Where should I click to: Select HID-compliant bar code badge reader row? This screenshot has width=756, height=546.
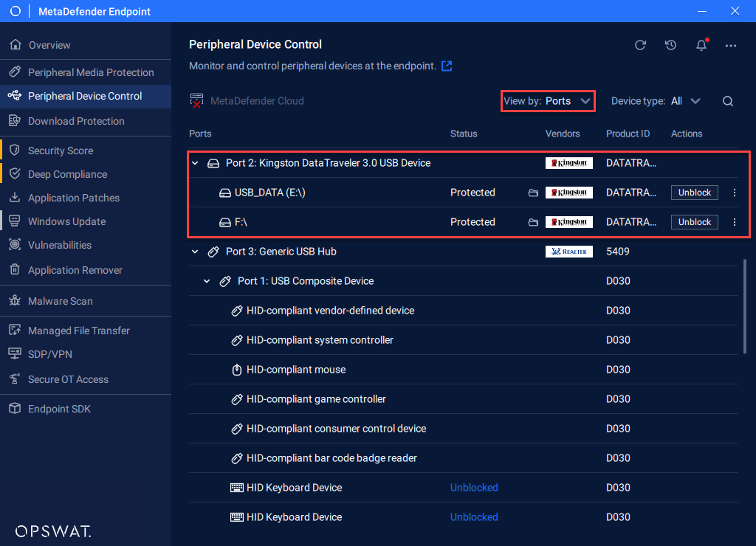tap(464, 458)
